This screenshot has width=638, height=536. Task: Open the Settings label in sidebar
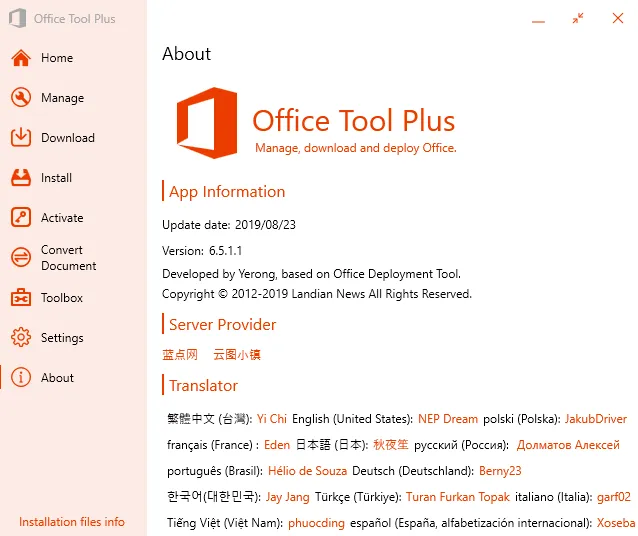62,338
